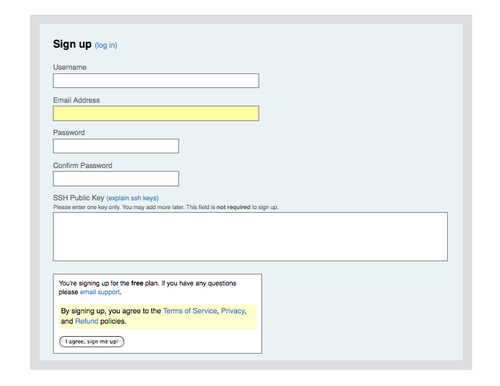Follow the email support link
This screenshot has width=500, height=386.
100,292
